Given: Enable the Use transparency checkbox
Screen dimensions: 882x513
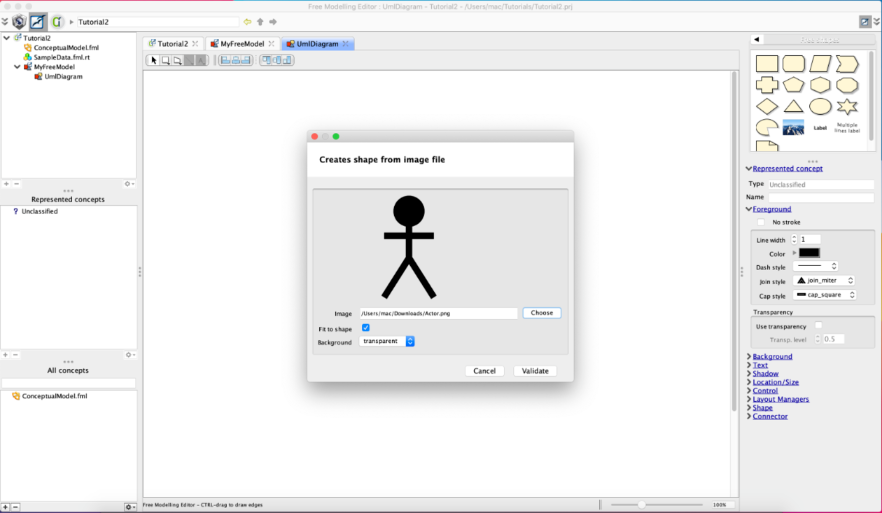Looking at the screenshot, I should 818,325.
